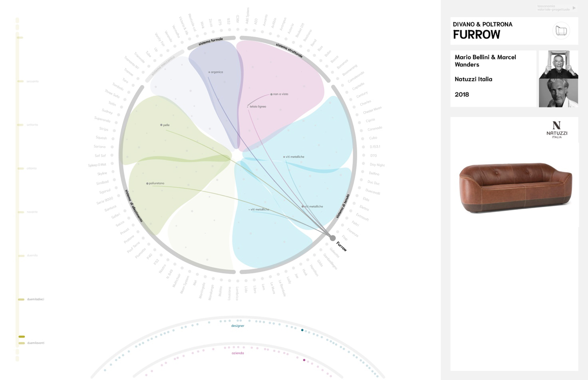Click the 'azienda' arc label
Viewport: 588px width, 380px height.
pyautogui.click(x=238, y=353)
